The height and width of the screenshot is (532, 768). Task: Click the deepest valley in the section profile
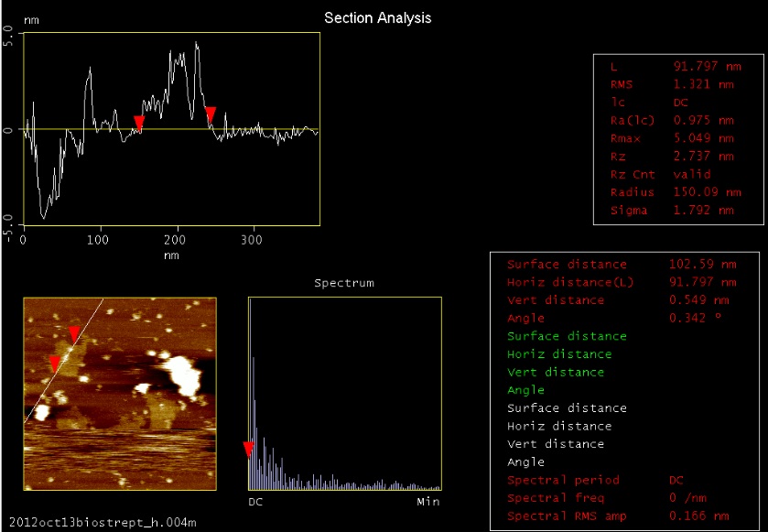coord(43,216)
